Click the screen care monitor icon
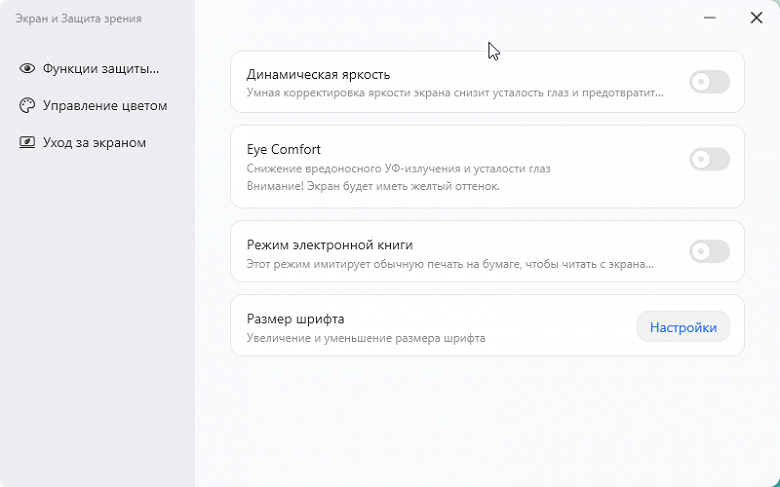The image size is (780, 487). pyautogui.click(x=27, y=143)
